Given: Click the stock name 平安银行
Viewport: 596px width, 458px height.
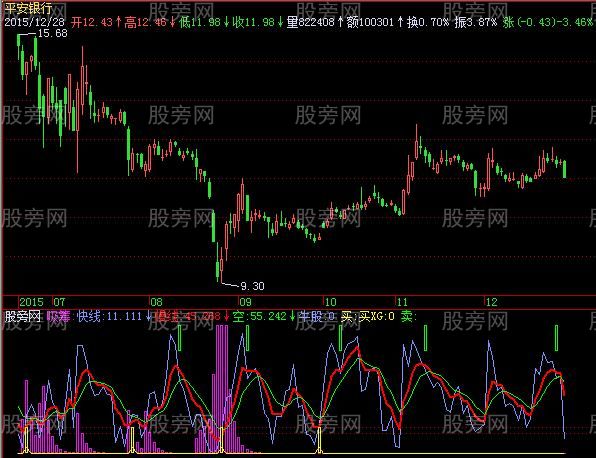Looking at the screenshot, I should [x=28, y=8].
